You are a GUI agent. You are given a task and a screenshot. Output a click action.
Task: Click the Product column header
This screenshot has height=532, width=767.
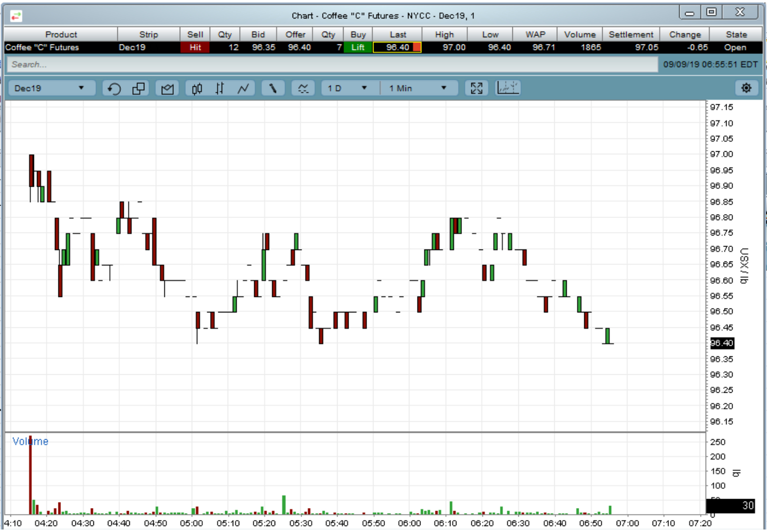point(61,34)
